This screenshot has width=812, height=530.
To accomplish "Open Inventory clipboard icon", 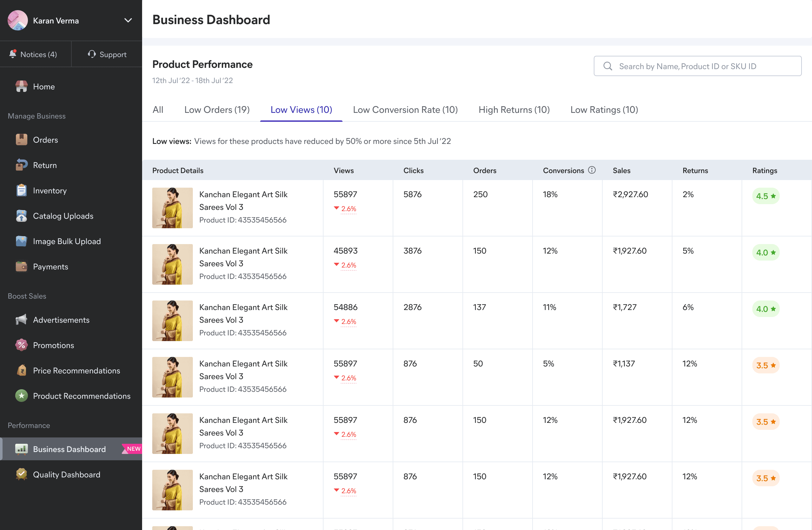I will (x=21, y=191).
